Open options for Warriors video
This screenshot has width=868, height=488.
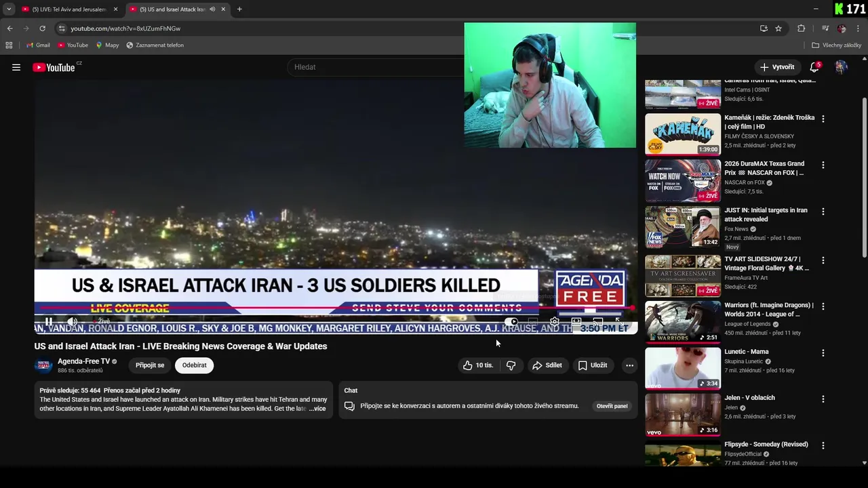[x=823, y=306]
